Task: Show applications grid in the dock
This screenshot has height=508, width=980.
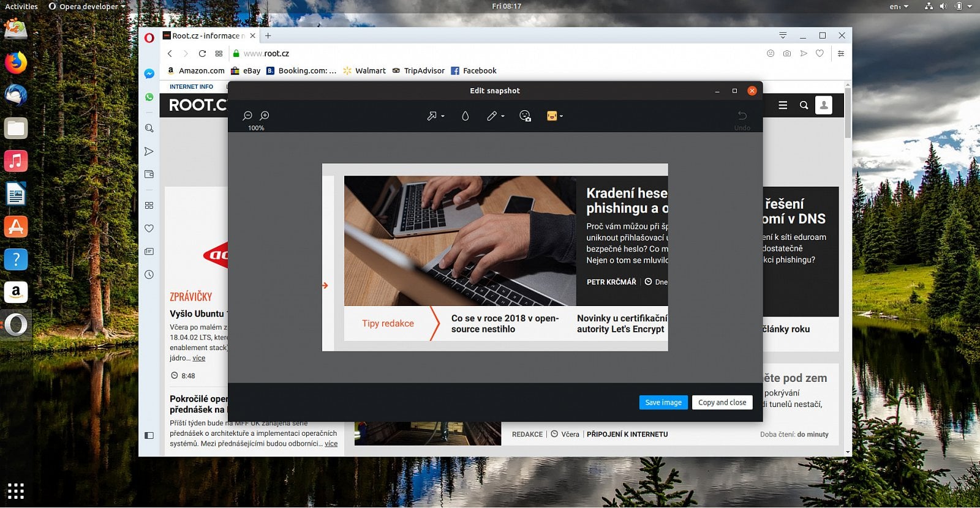Action: [x=16, y=491]
